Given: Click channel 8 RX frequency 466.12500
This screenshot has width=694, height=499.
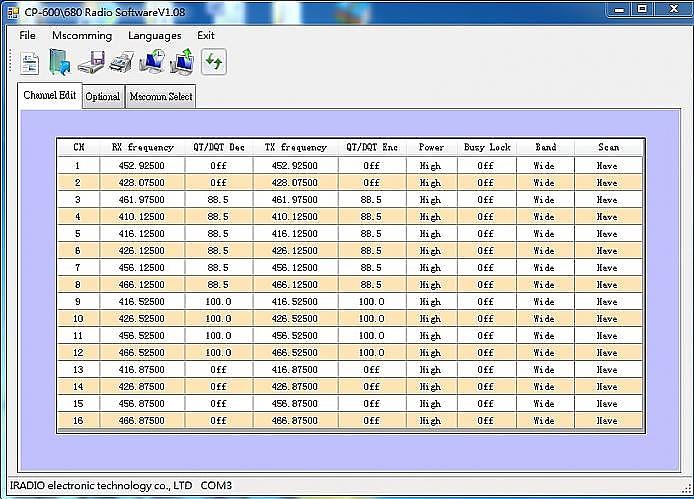Looking at the screenshot, I should [142, 285].
